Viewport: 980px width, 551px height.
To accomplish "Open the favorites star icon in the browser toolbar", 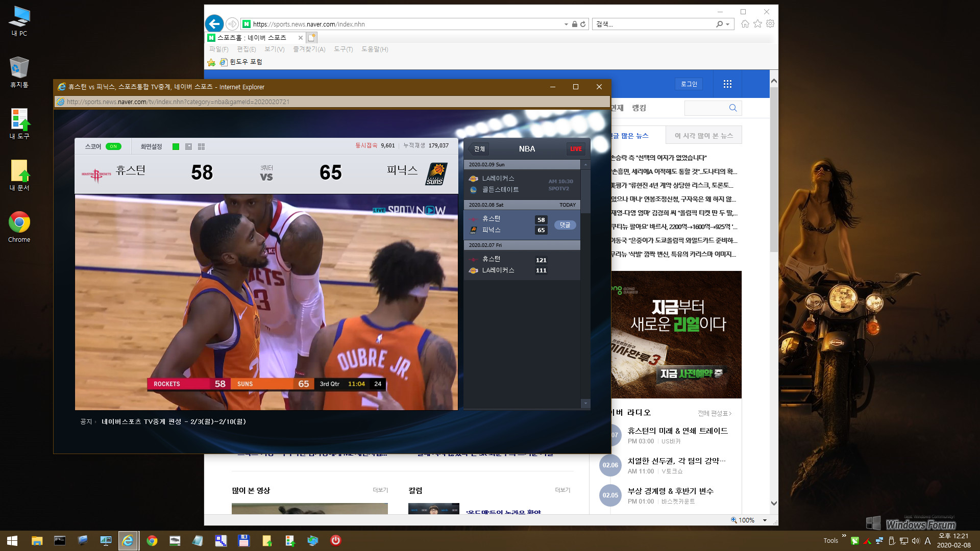I will pos(758,23).
